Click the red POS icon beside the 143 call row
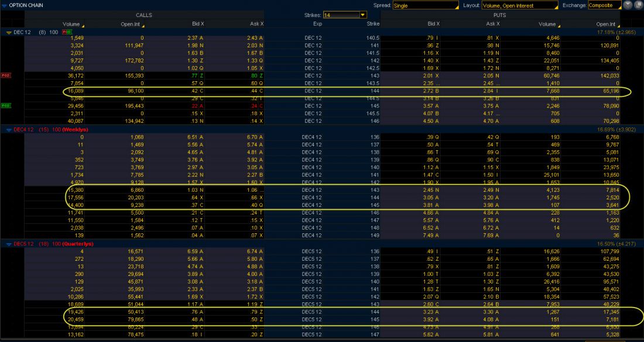Screen dimensions: 644x342 [x=6, y=75]
